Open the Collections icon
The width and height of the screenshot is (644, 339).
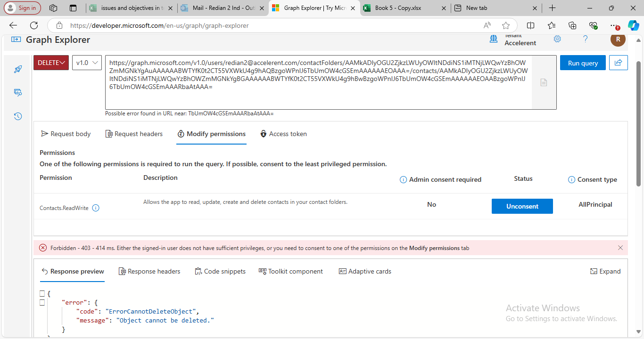point(572,25)
